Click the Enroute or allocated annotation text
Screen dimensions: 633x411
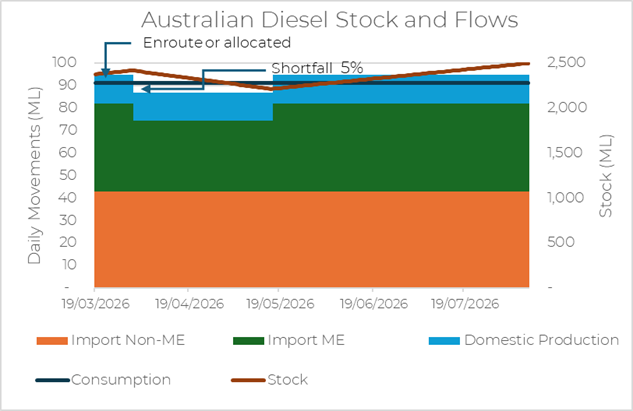click(x=216, y=43)
